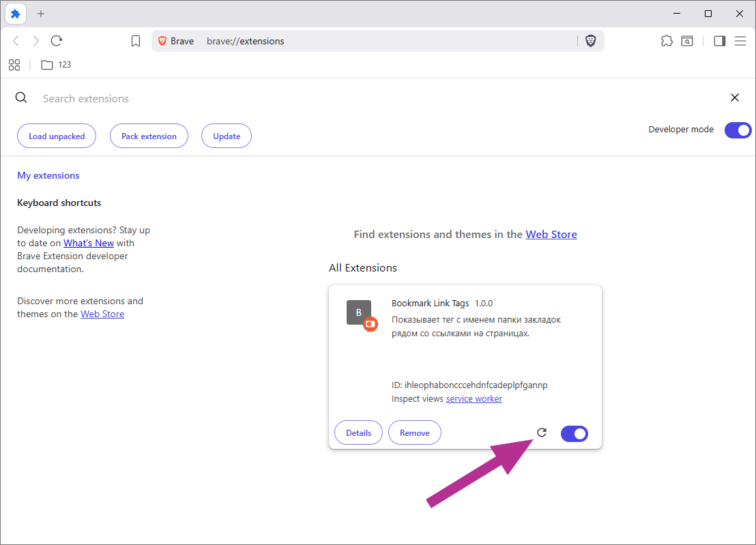Click the Load unpacked button

[x=57, y=136]
